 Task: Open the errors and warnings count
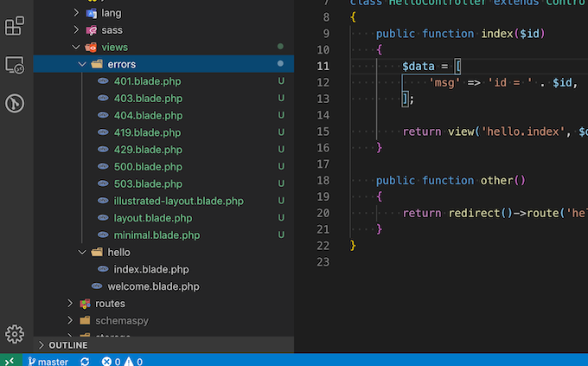(122, 362)
